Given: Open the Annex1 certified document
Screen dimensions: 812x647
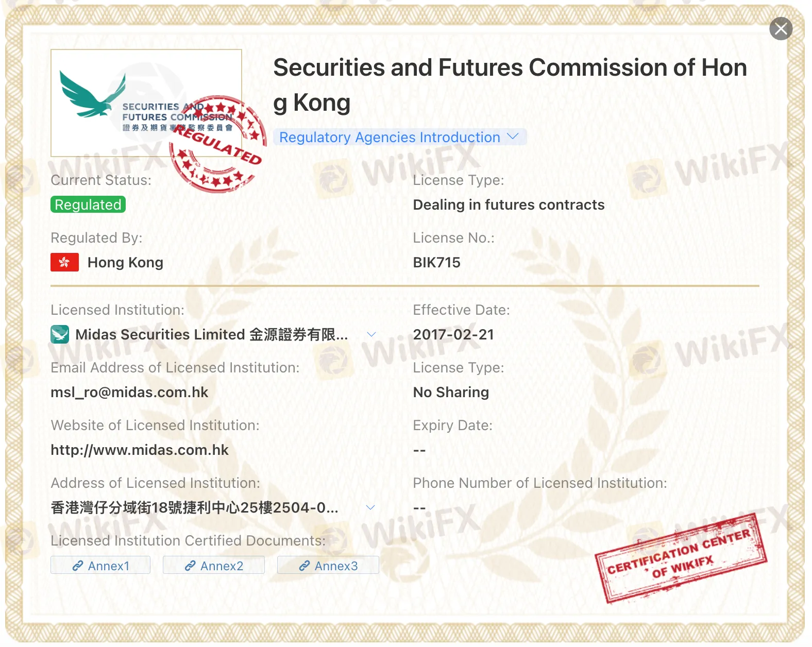Looking at the screenshot, I should click(x=100, y=566).
